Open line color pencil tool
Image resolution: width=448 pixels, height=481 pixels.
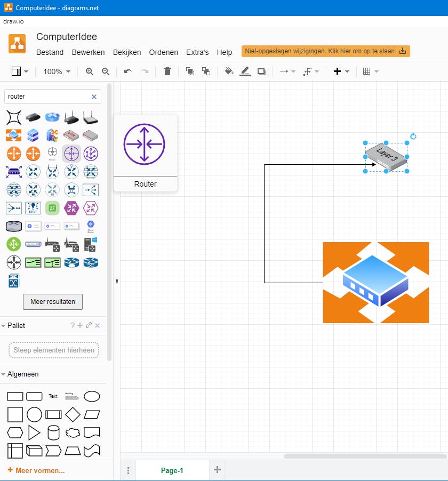tap(245, 71)
